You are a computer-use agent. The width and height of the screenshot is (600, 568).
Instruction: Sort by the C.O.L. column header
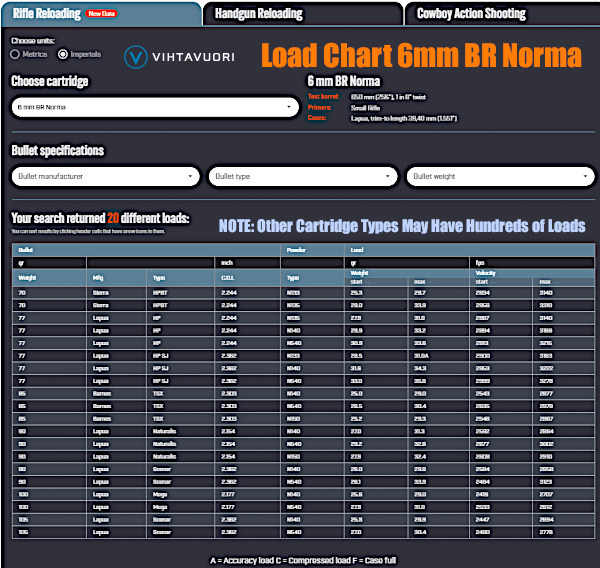point(248,278)
